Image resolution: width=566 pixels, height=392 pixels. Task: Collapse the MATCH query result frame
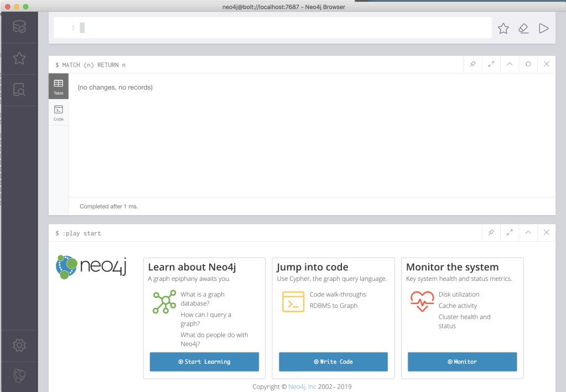click(x=510, y=64)
